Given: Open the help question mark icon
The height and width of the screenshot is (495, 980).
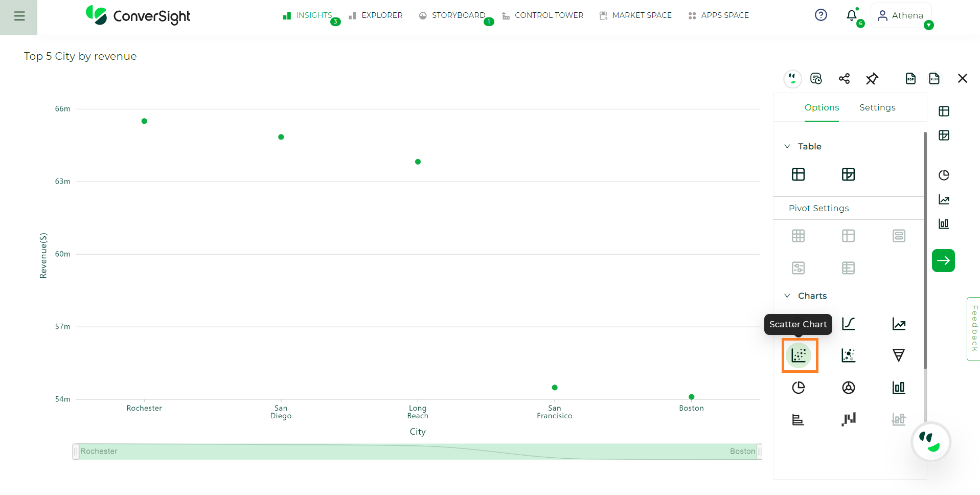Looking at the screenshot, I should point(821,15).
